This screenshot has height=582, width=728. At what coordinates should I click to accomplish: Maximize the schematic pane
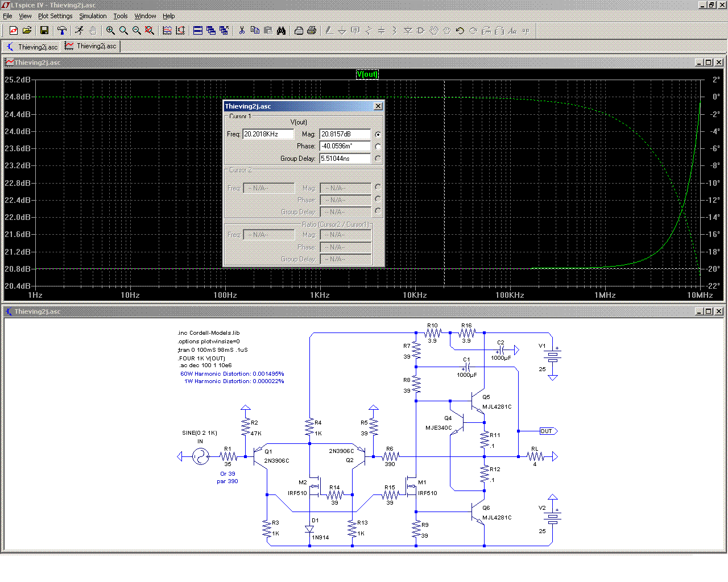708,311
